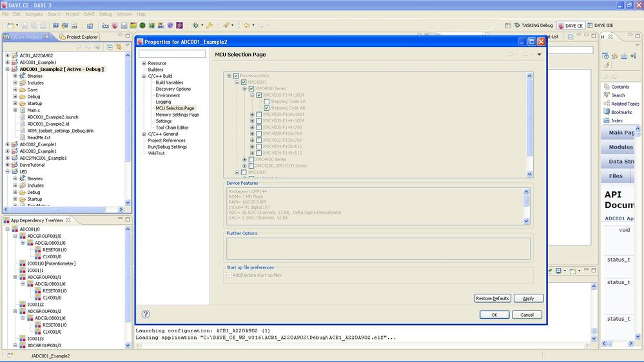Click the purple disc icon in main toolbar

[x=170, y=26]
